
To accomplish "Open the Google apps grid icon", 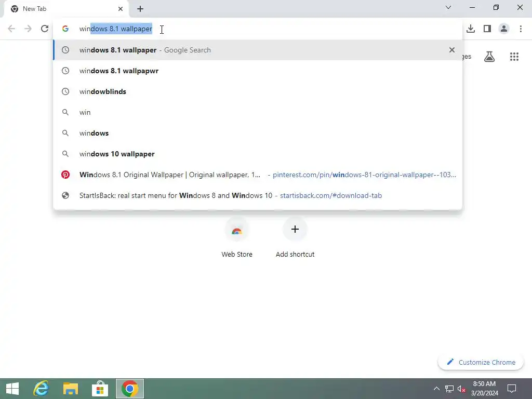I will (x=514, y=56).
